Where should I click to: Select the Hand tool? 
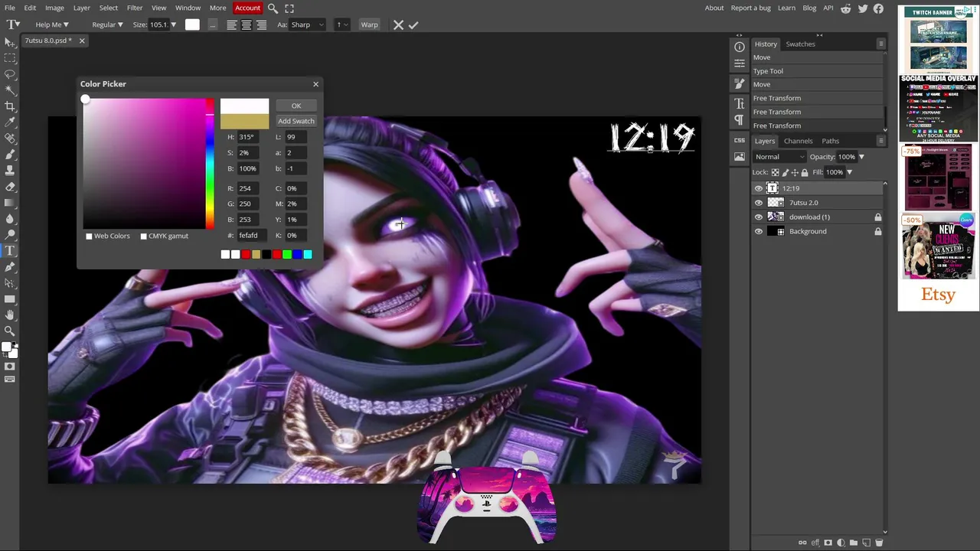click(10, 315)
